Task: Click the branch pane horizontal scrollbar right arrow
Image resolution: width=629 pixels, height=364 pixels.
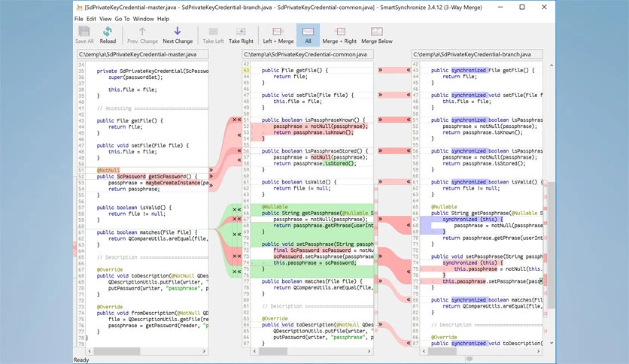Action: coord(539,351)
